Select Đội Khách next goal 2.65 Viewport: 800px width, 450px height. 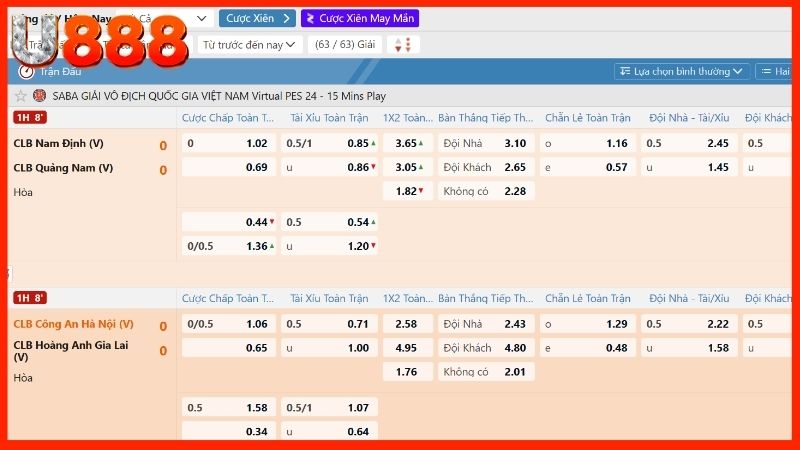[x=486, y=167]
